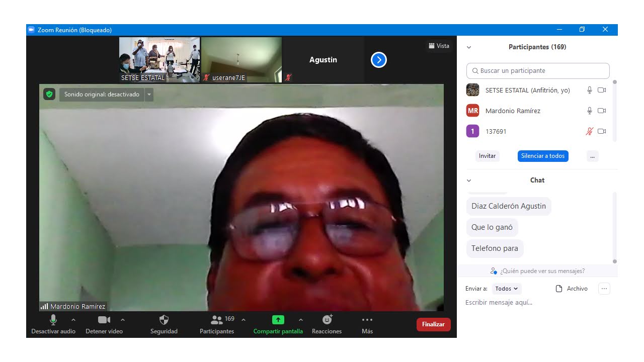Unmute participant 137691 microphone
The height and width of the screenshot is (362, 644).
[590, 131]
